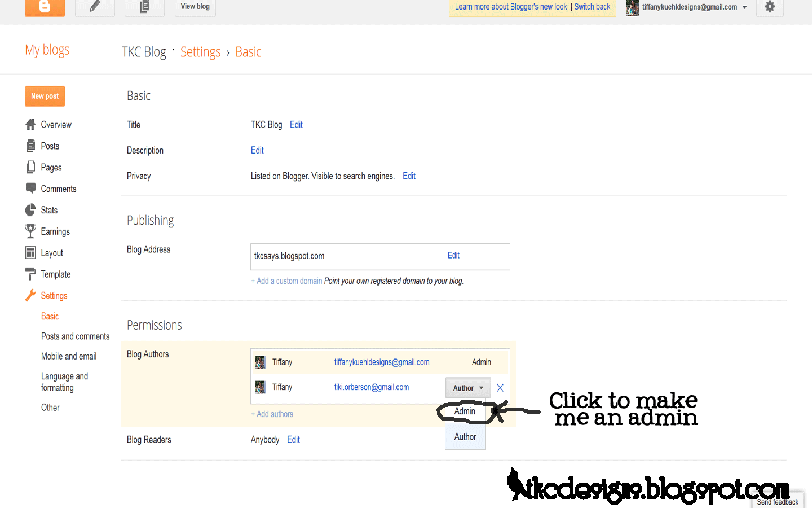The width and height of the screenshot is (812, 508).
Task: Expand the account email dropdown arrow
Action: click(744, 7)
